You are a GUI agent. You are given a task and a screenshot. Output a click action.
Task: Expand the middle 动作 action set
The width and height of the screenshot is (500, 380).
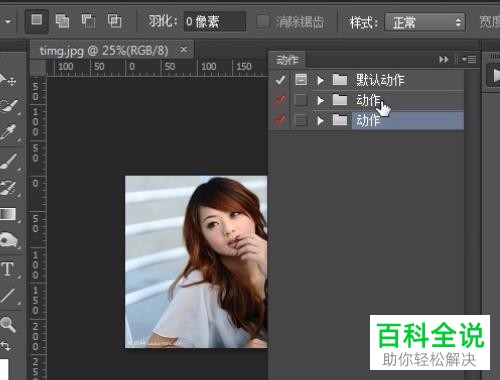320,100
